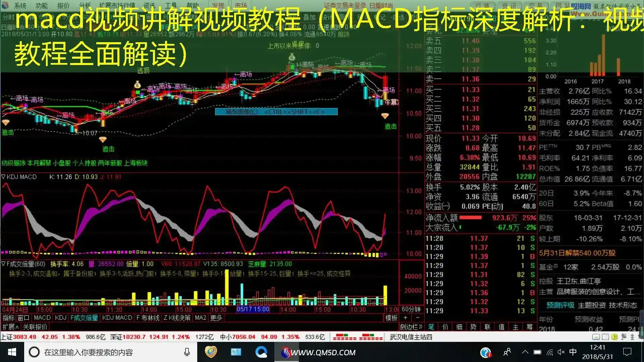This screenshot has height=362, width=644.
Task: Switch to the 势 side tab
Action: click(x=473, y=326)
